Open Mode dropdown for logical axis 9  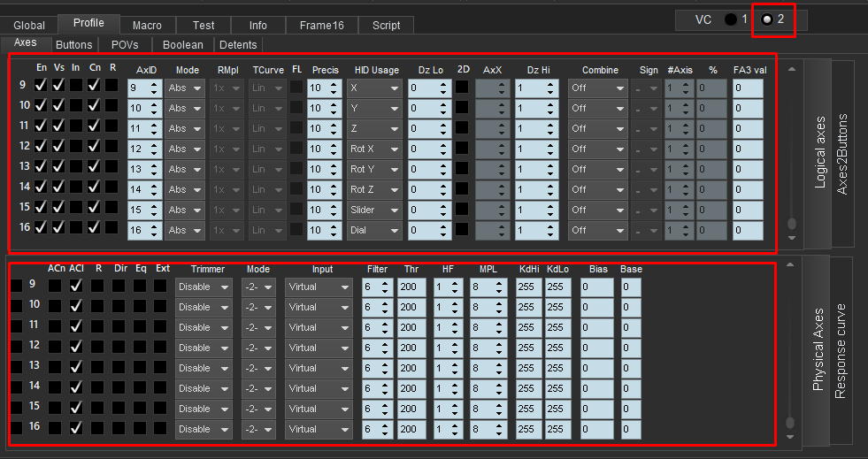(x=185, y=88)
